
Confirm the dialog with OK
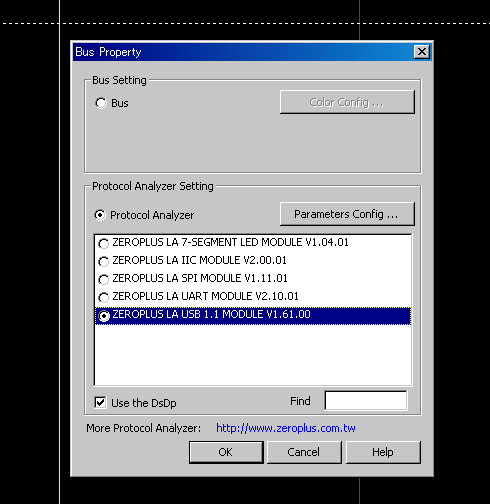[226, 452]
